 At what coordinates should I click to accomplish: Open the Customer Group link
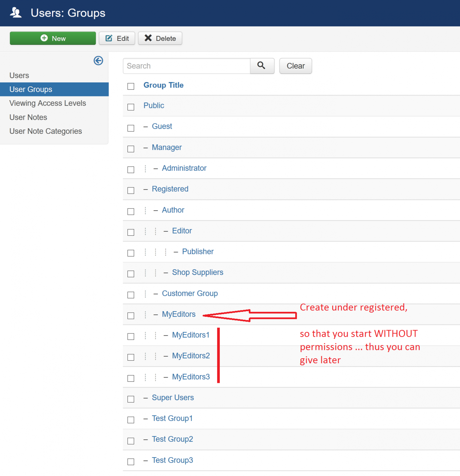190,293
